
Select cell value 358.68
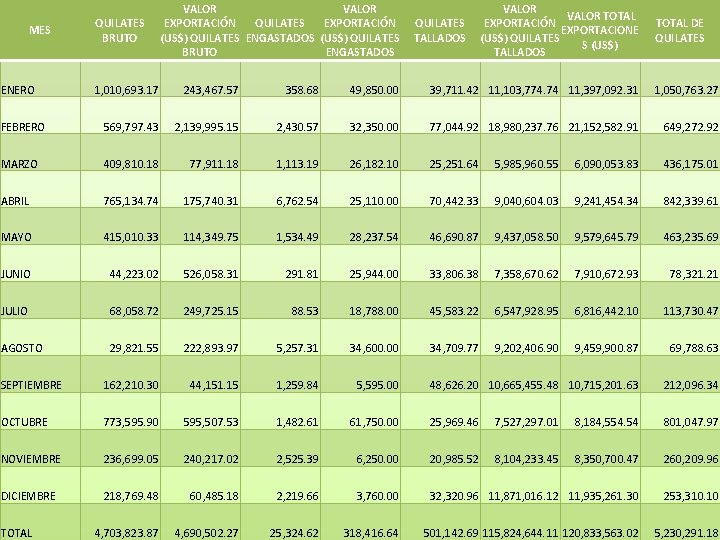302,90
